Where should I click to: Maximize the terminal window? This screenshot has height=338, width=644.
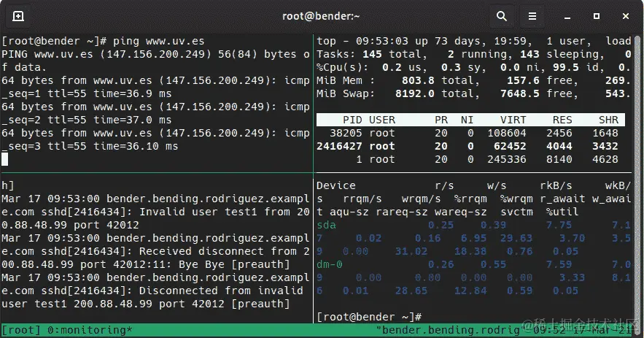pyautogui.click(x=597, y=16)
